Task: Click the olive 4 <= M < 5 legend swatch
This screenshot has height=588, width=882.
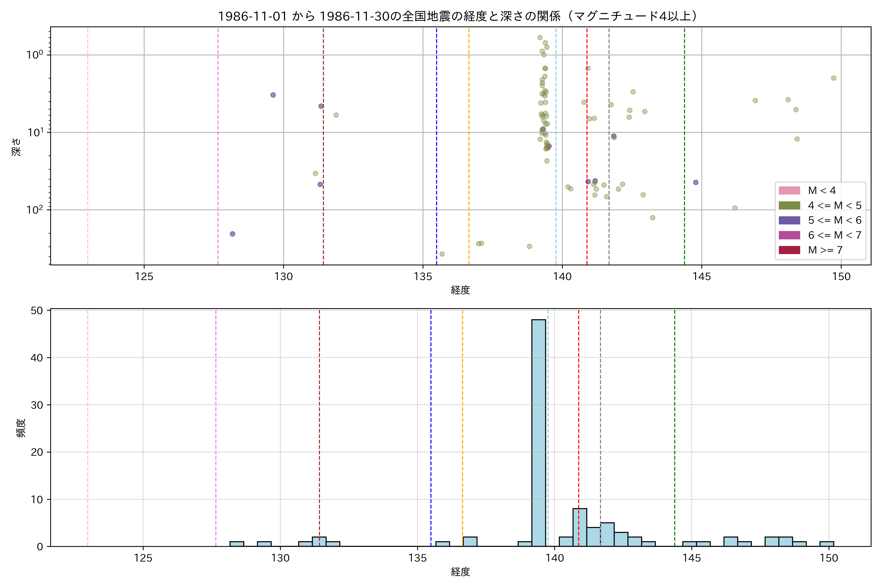Action: tap(789, 206)
